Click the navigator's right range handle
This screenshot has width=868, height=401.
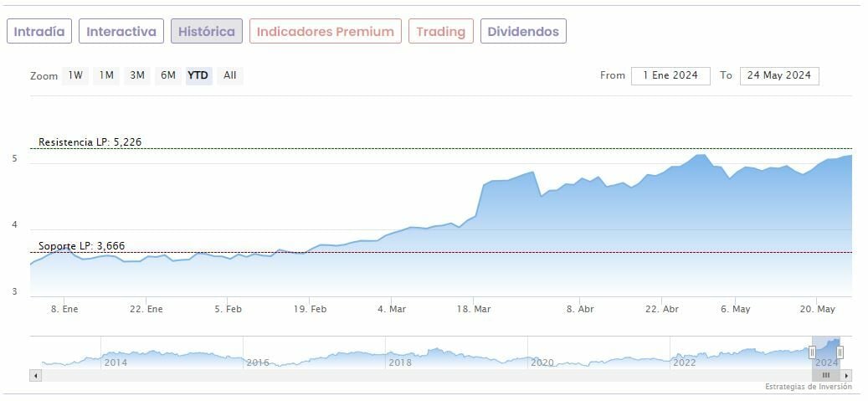pyautogui.click(x=840, y=352)
